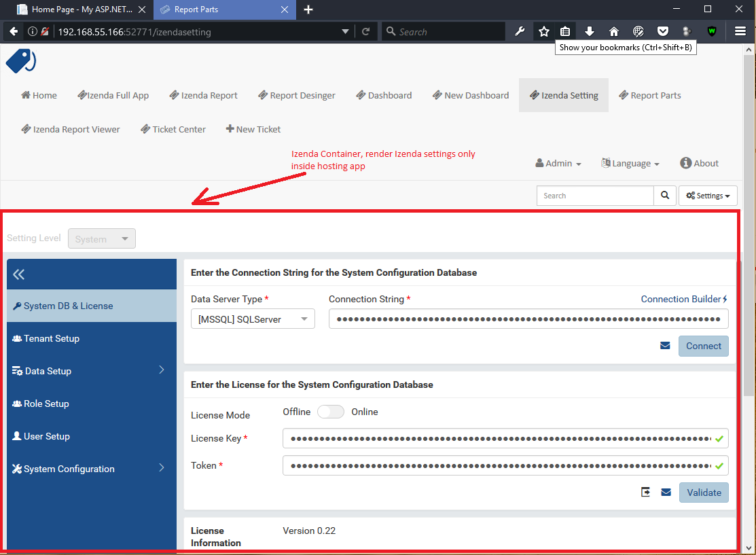
Task: Click the reload page icon
Action: [x=366, y=32]
